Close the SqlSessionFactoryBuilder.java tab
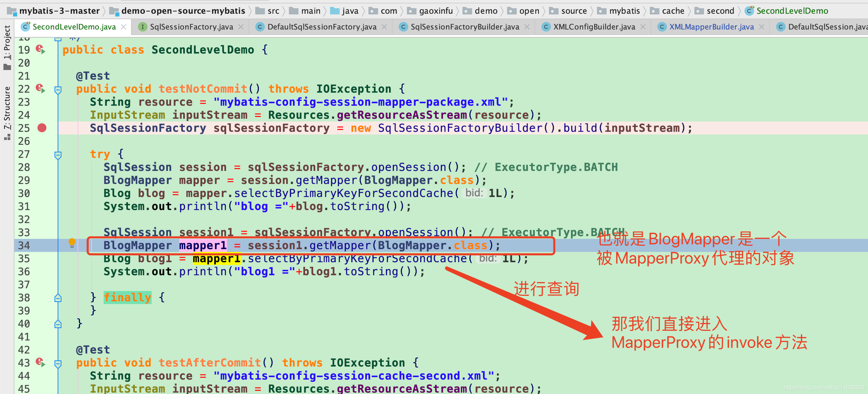Image resolution: width=868 pixels, height=394 pixels. point(527,27)
